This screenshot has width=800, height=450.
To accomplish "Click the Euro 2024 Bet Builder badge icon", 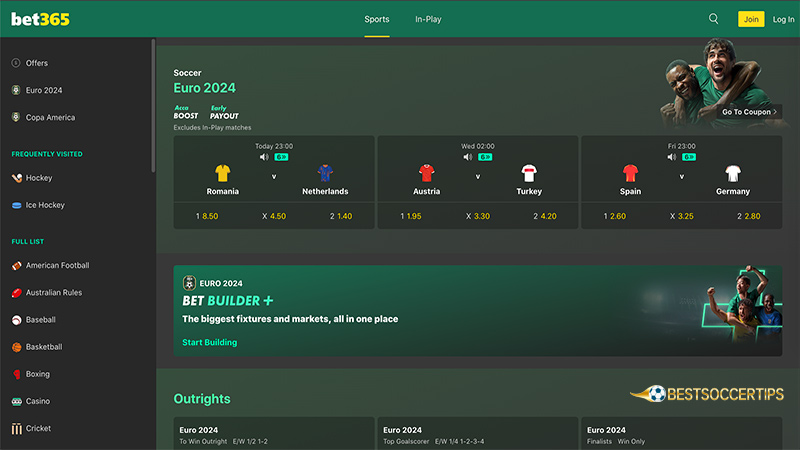I will [x=189, y=283].
